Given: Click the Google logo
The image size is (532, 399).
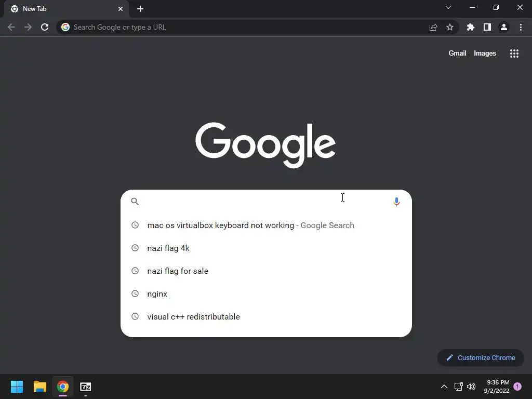Looking at the screenshot, I should pos(265,145).
